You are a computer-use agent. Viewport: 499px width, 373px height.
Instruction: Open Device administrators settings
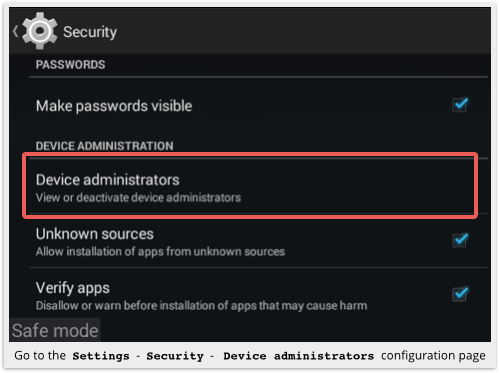click(250, 186)
